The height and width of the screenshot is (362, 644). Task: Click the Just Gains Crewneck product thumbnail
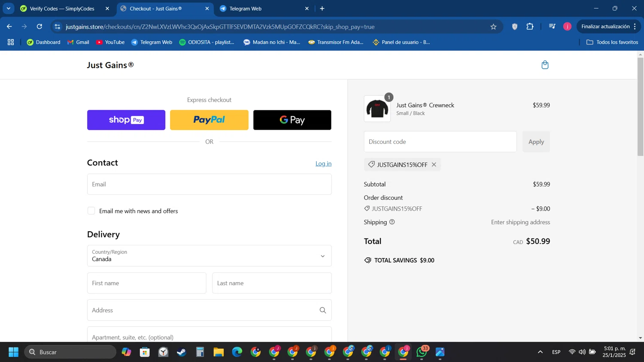[377, 109]
